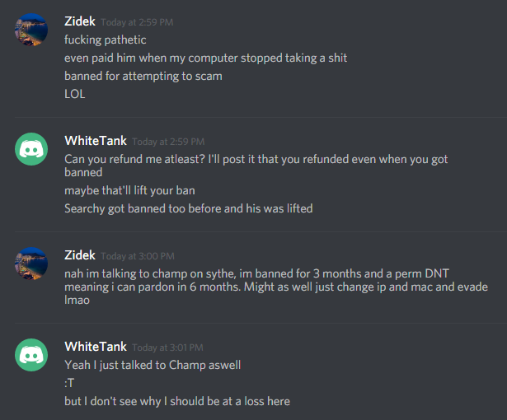The width and height of the screenshot is (507, 420).
Task: Click the message about talking to champ on sythe
Action: coord(276,287)
